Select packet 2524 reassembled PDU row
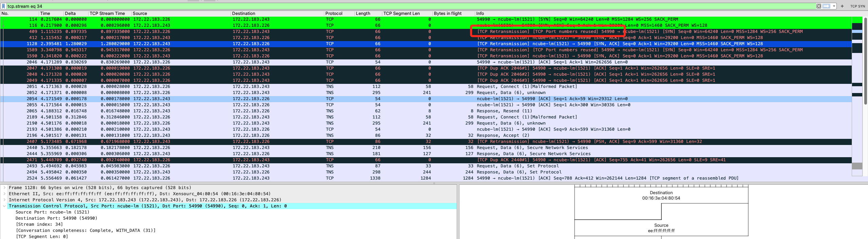 426,178
